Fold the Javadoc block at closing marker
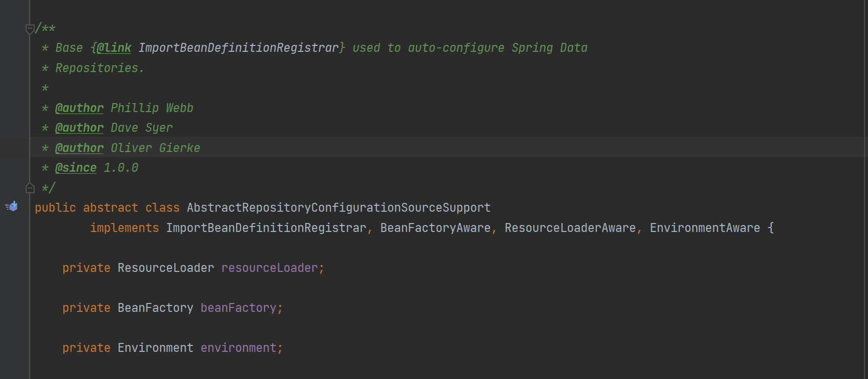The height and width of the screenshot is (379, 868). coord(30,188)
